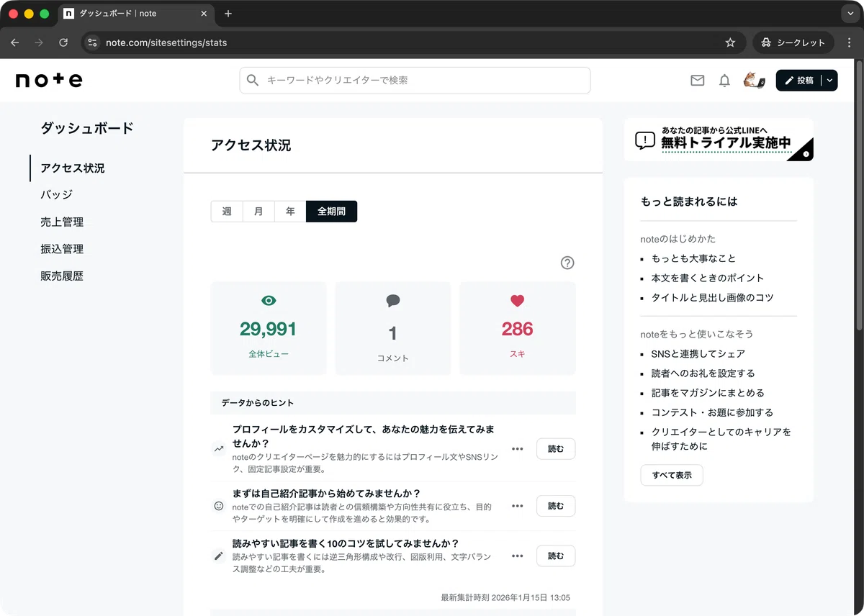This screenshot has height=616, width=864.
Task: Click the comment bubble icon above コメント
Action: (x=393, y=301)
